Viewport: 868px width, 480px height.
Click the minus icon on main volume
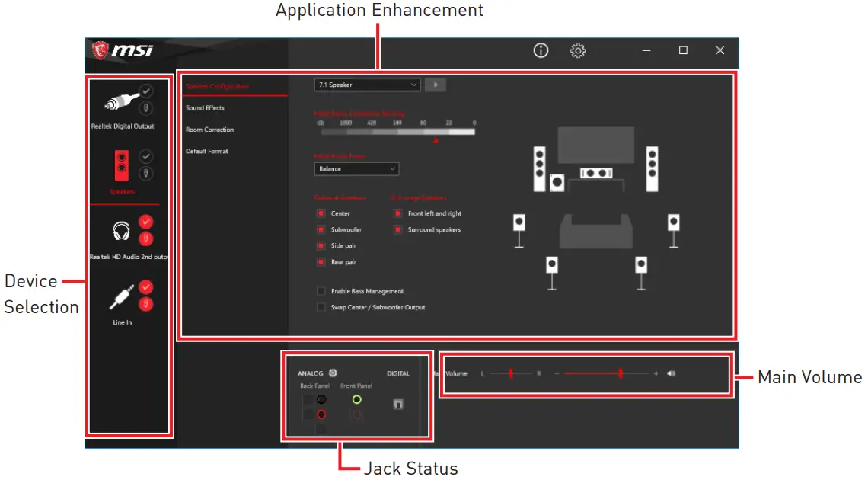[x=557, y=373]
